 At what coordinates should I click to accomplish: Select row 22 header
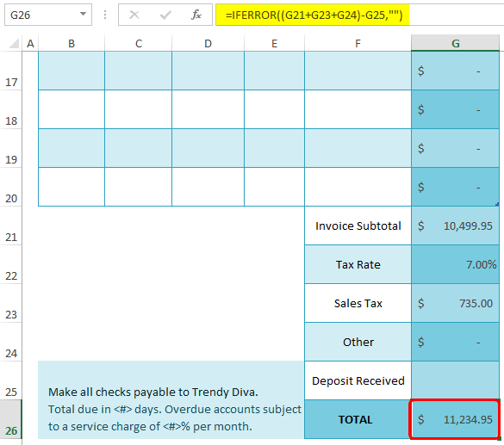11,264
